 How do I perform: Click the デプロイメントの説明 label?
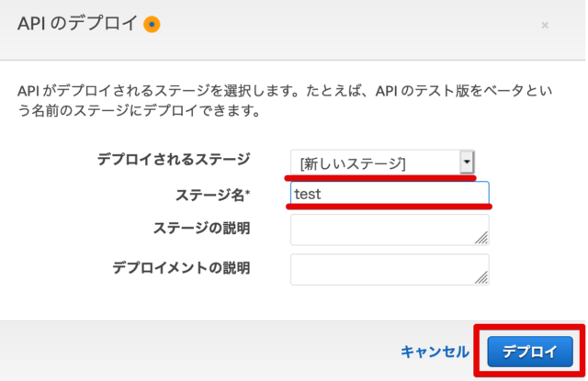pos(182,268)
